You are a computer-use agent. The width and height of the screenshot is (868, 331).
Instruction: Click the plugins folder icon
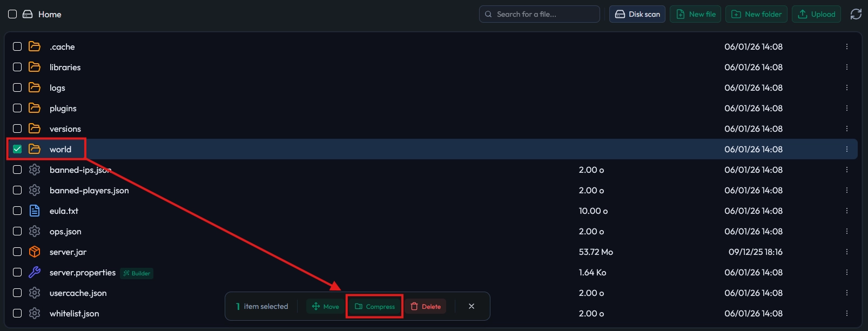click(x=35, y=108)
